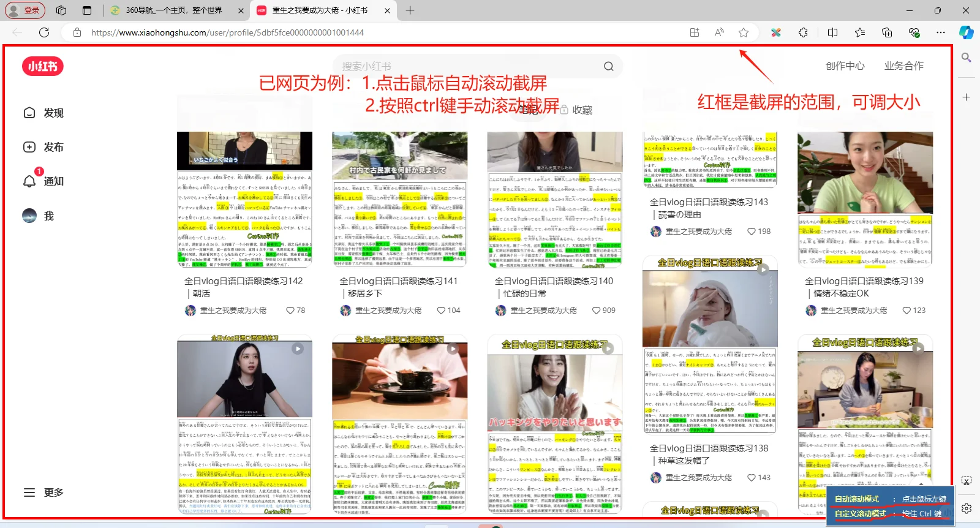
Task: Click the browser 登录 profile button
Action: click(x=25, y=10)
